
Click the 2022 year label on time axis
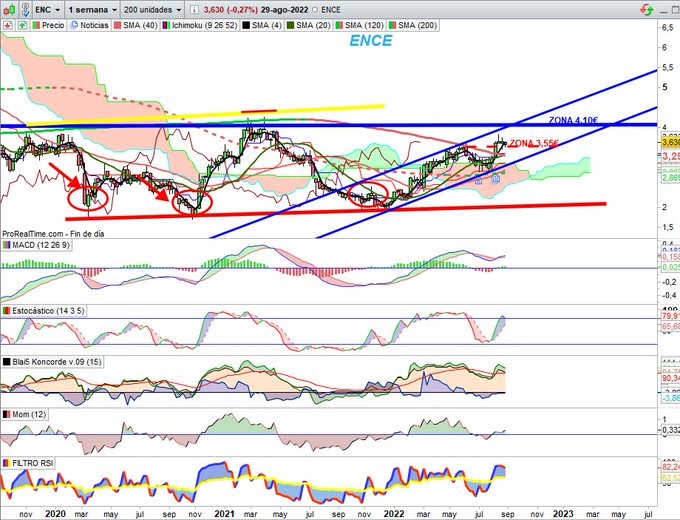coord(394,513)
